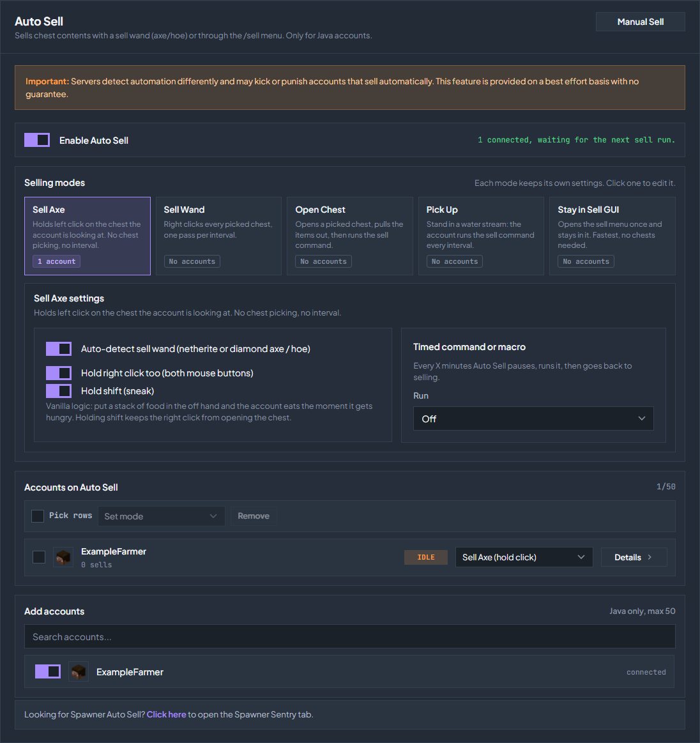The height and width of the screenshot is (743, 700).
Task: Open ExampleFarmer's Sell Axe (hold click) dropdown
Action: coord(524,557)
